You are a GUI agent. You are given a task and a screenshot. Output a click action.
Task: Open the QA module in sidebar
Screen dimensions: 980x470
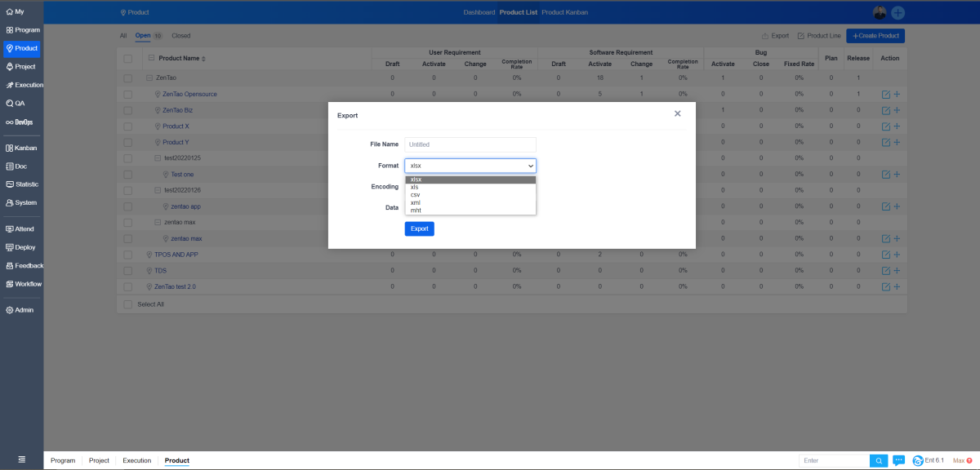[x=20, y=104]
